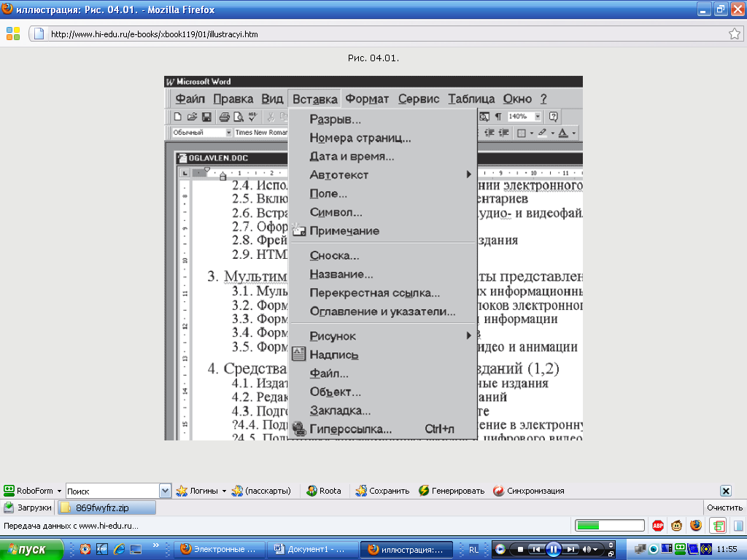Click the Firefox icon in the status bar
The image size is (747, 560).
[x=696, y=525]
